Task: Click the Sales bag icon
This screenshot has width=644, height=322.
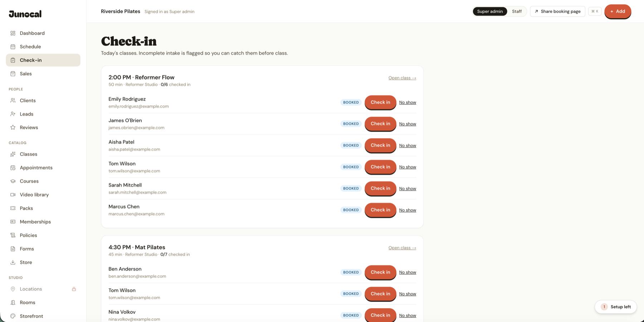Action: click(x=13, y=74)
